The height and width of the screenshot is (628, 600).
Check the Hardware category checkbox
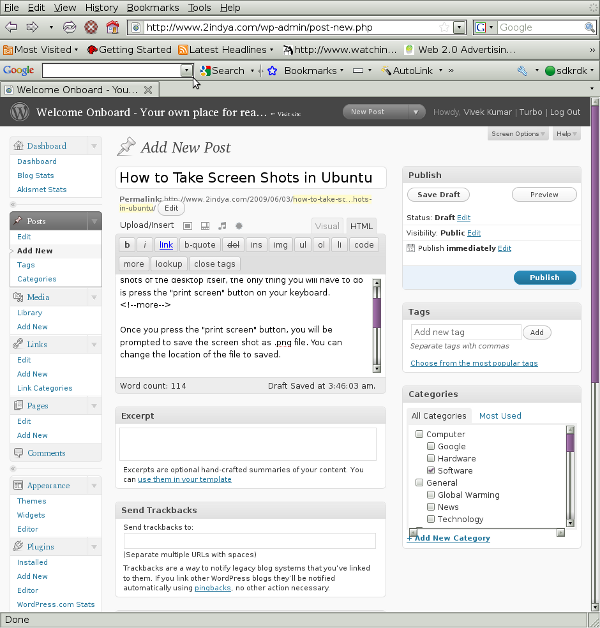431,458
